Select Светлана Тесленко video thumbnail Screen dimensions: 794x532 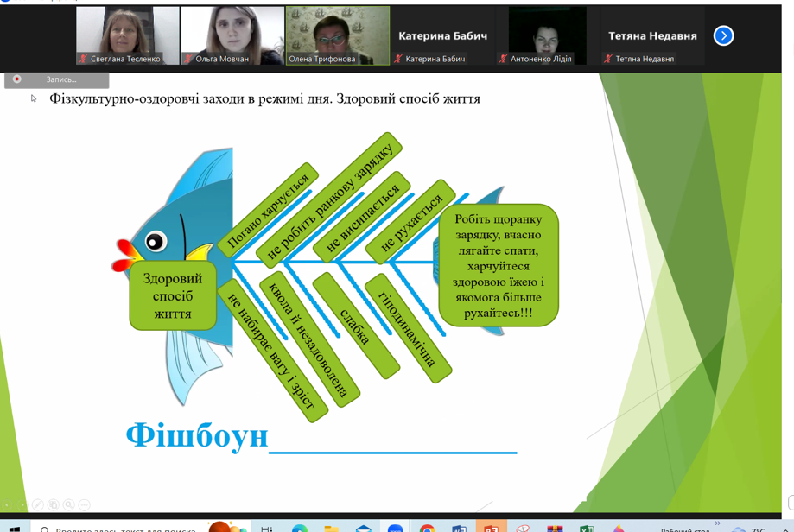click(127, 36)
